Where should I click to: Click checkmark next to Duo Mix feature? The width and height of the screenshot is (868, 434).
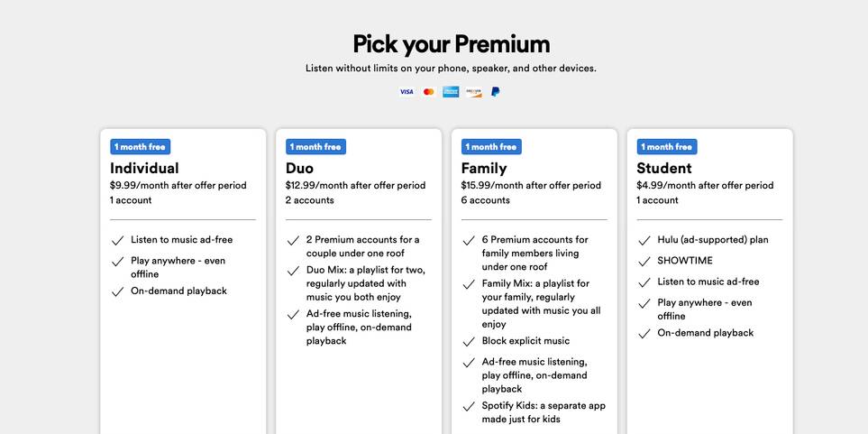pos(292,271)
